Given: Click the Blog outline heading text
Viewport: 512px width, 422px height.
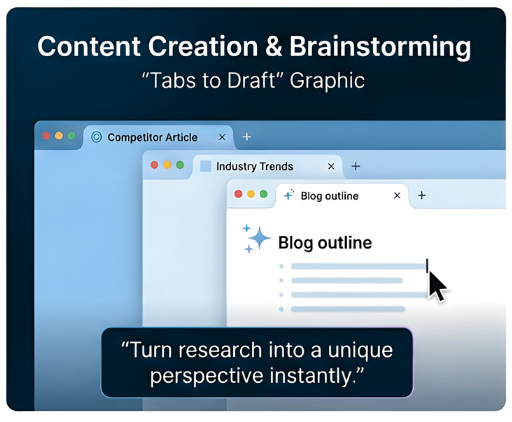Looking at the screenshot, I should click(x=325, y=243).
